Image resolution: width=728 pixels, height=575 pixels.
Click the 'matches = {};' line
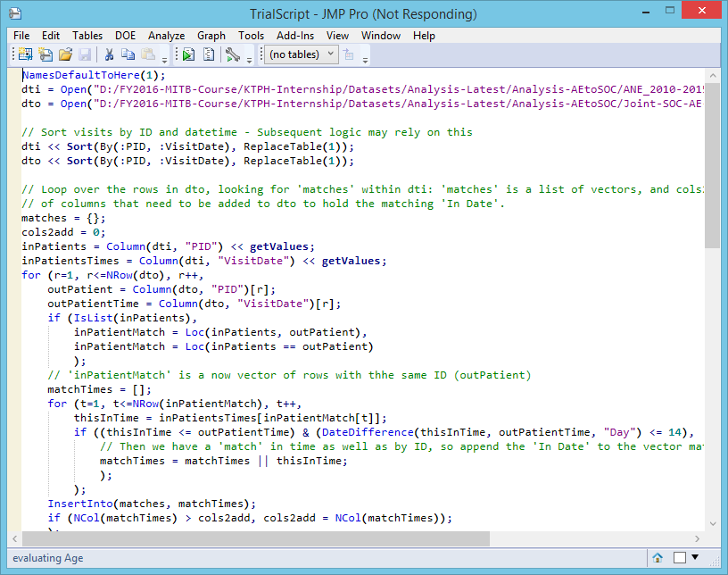(63, 218)
